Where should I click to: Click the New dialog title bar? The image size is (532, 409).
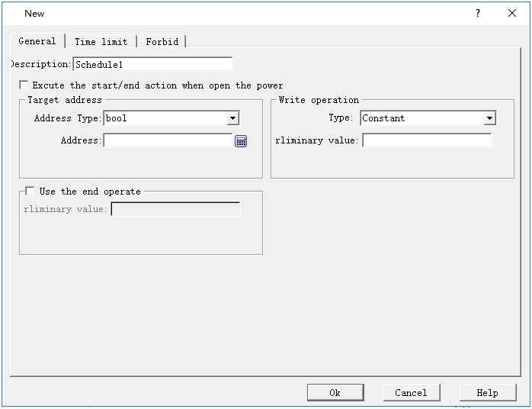pyautogui.click(x=229, y=14)
